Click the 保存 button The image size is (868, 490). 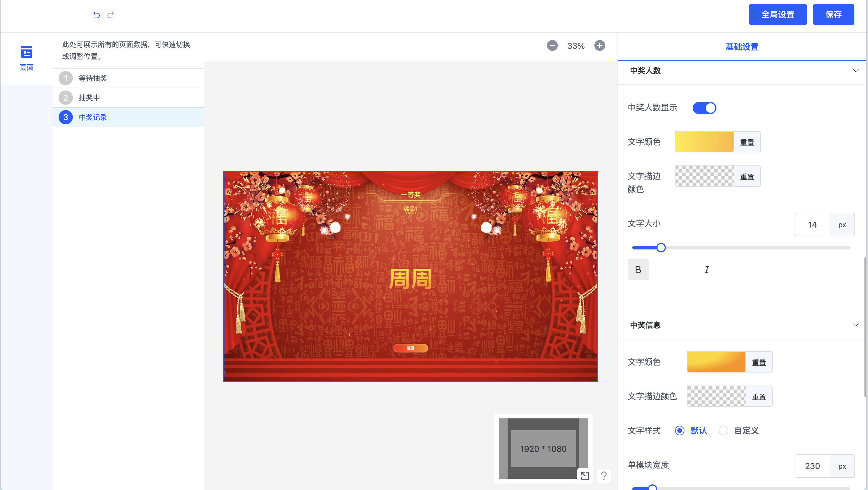[x=833, y=14]
